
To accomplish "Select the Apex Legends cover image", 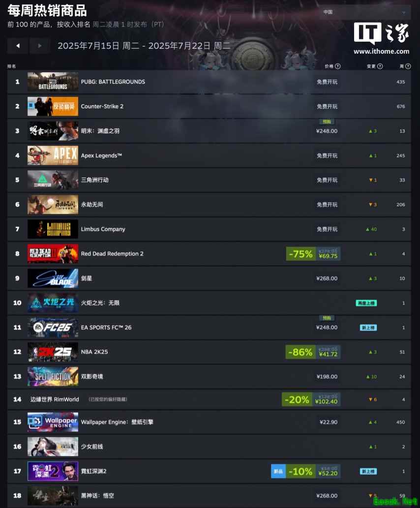I will tap(53, 155).
